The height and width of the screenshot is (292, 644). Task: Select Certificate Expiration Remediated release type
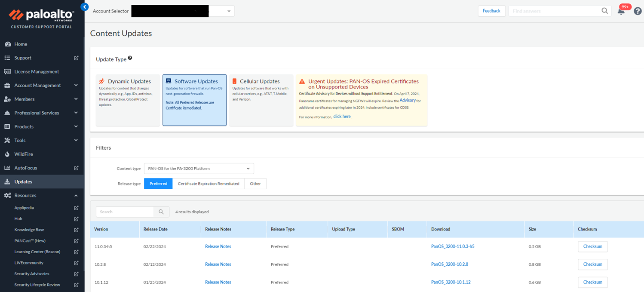209,184
